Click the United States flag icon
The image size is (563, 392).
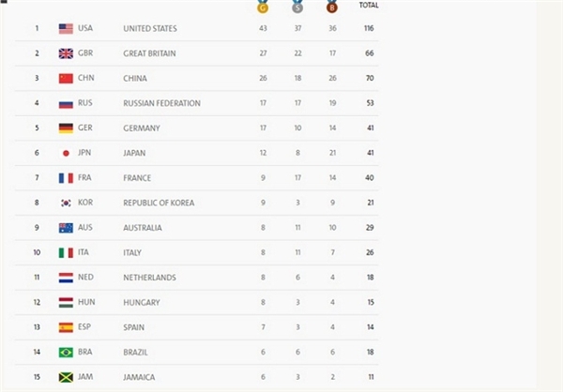click(66, 29)
